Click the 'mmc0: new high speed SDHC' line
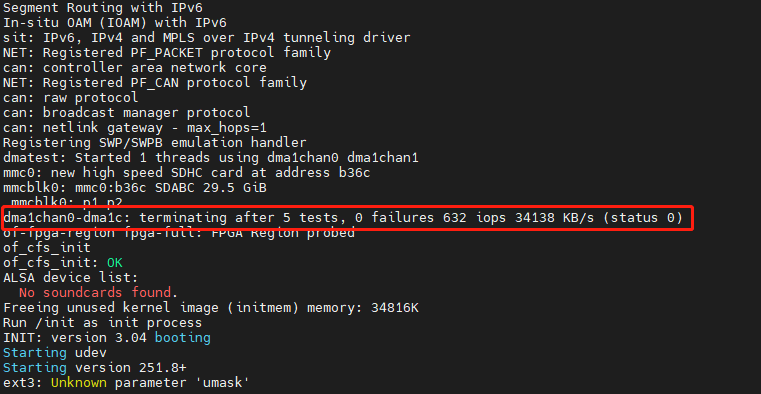The height and width of the screenshot is (394, 761). [x=187, y=173]
